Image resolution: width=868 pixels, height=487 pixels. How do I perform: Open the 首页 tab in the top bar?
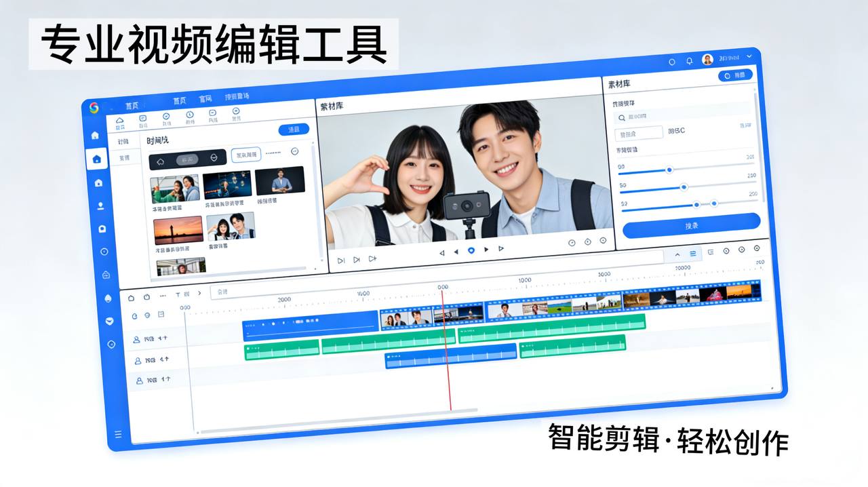pyautogui.click(x=179, y=101)
